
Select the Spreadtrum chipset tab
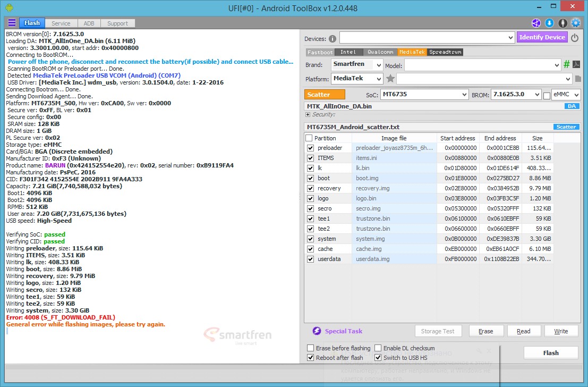(x=445, y=52)
